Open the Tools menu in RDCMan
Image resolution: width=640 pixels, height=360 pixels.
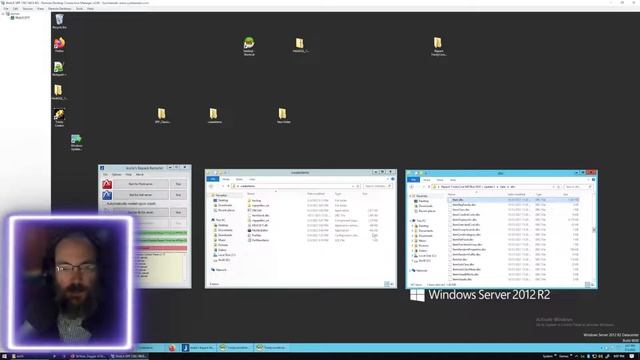(x=79, y=8)
